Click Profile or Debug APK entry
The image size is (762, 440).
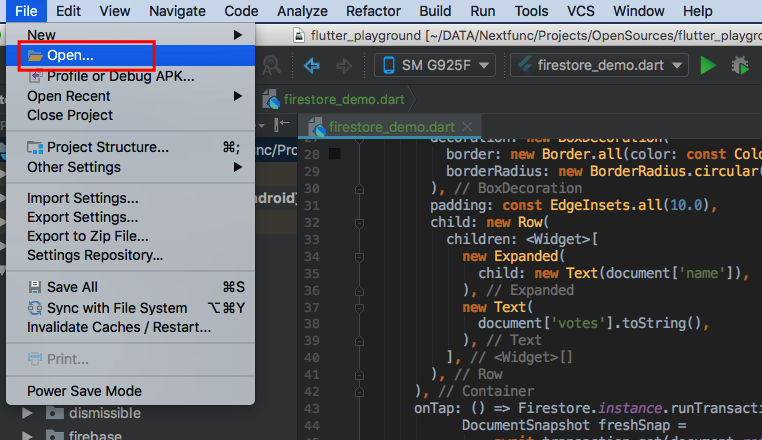click(x=120, y=76)
